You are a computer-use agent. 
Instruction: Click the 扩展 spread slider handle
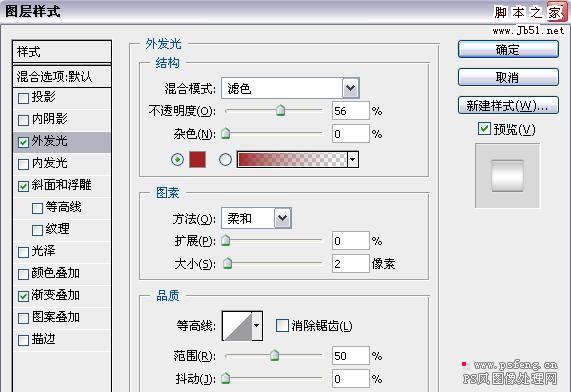226,240
